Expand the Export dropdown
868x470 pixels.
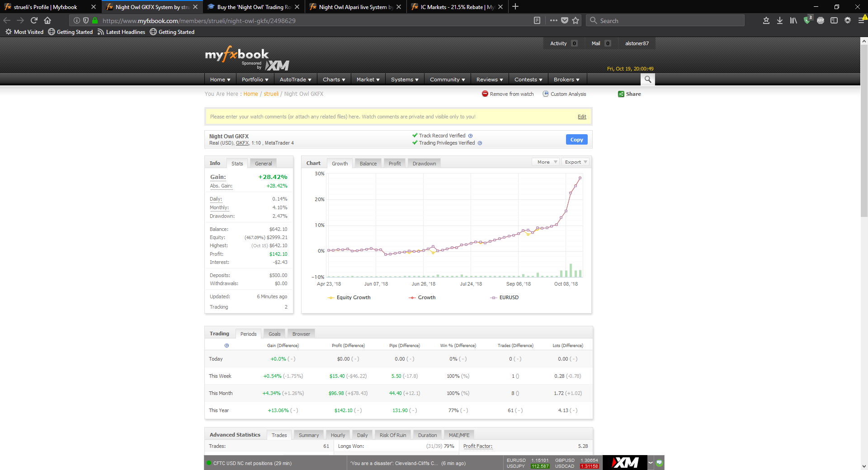576,162
